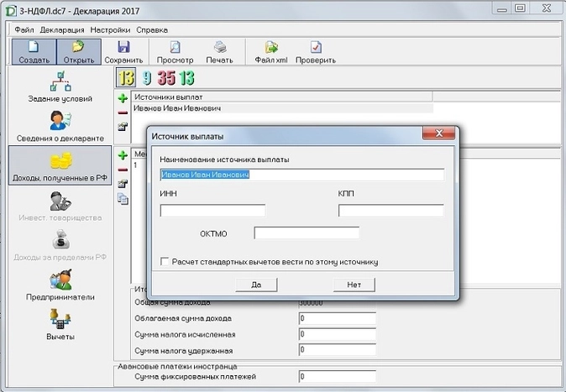Open the Предприниматели section
This screenshot has width=566, height=392.
click(60, 285)
